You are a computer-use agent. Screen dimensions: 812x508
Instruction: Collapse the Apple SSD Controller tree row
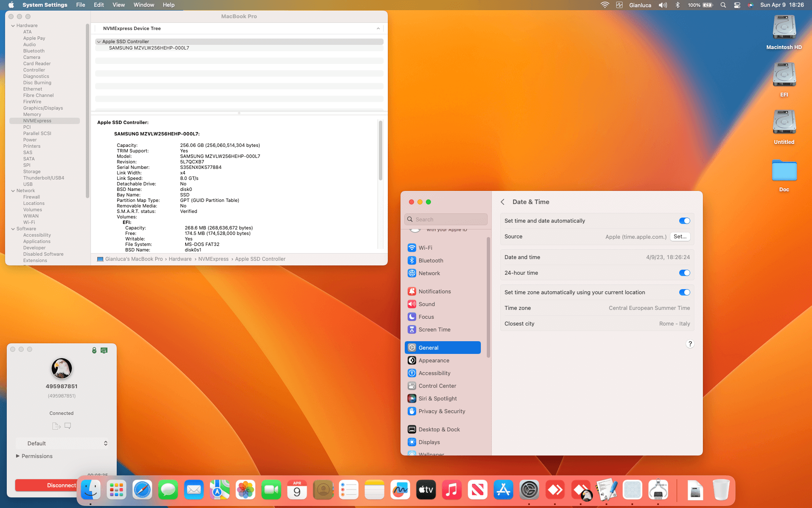99,41
